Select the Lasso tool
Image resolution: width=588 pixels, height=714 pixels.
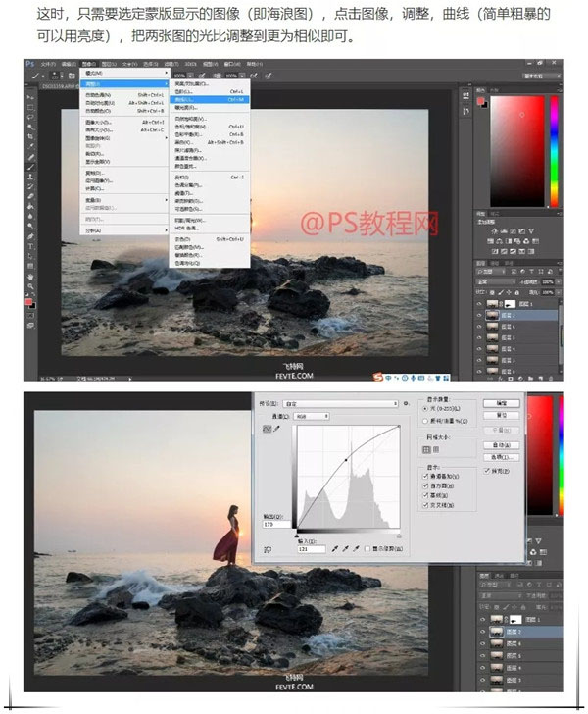(x=30, y=117)
